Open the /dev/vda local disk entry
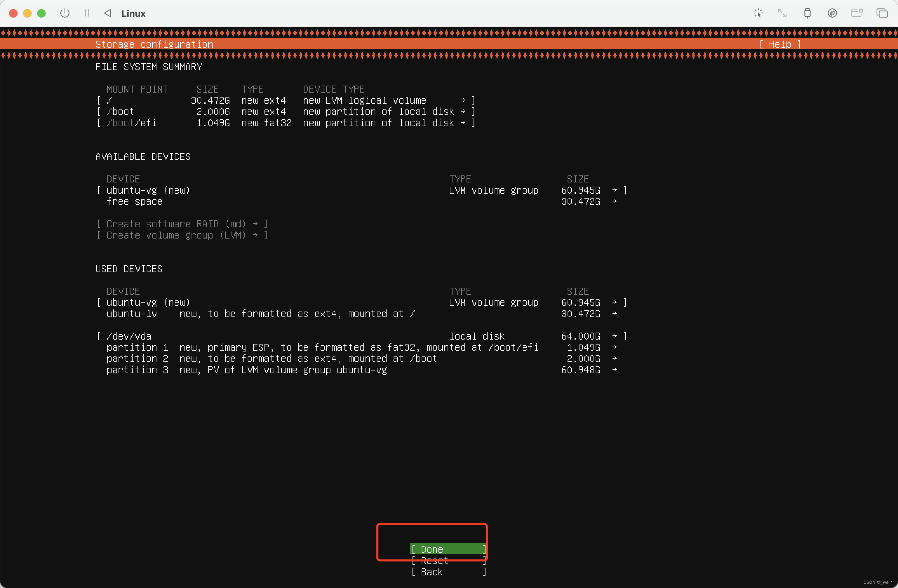 361,336
